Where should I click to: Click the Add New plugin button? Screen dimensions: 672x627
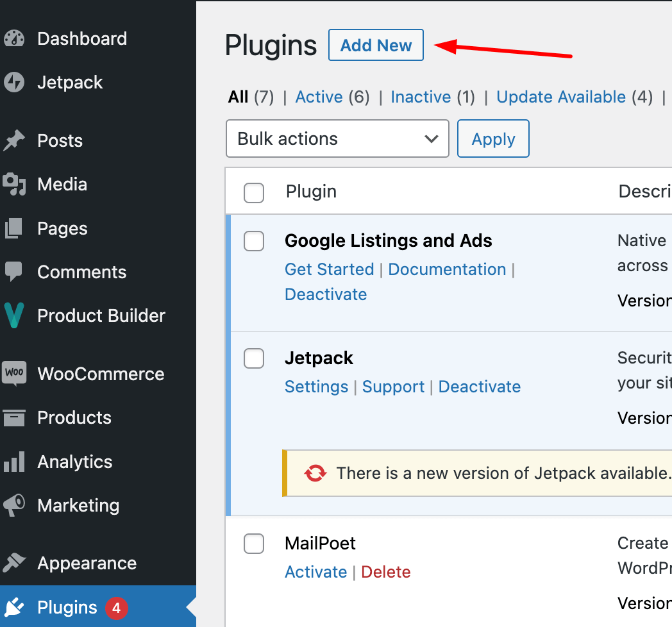(x=376, y=45)
